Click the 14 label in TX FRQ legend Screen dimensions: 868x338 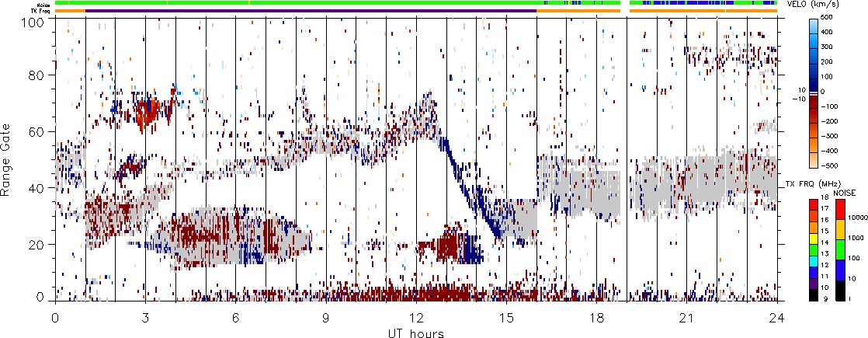click(x=825, y=242)
